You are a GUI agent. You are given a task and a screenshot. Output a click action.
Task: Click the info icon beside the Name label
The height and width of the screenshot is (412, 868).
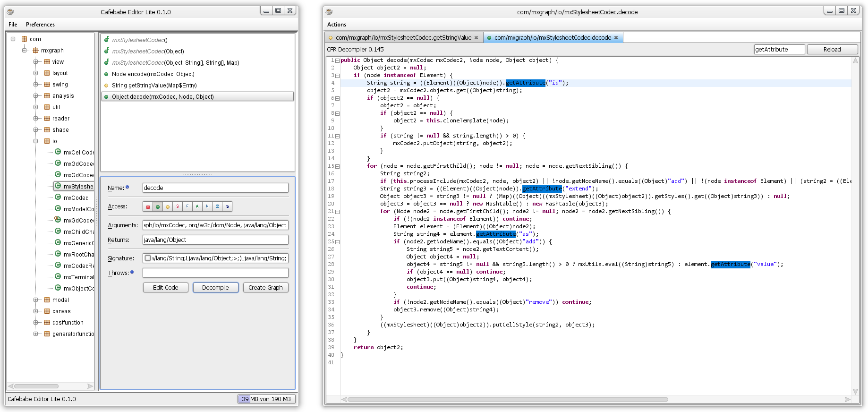point(127,187)
